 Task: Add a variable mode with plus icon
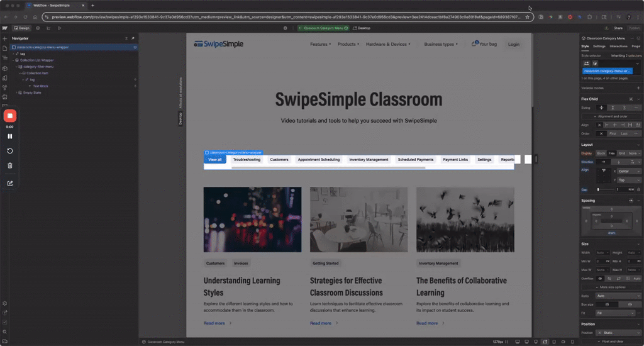638,88
